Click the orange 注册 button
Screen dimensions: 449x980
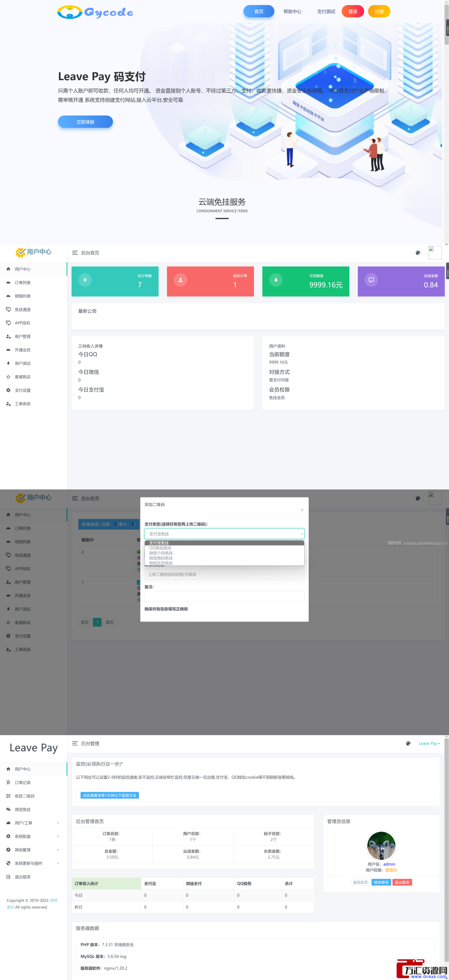coord(379,11)
